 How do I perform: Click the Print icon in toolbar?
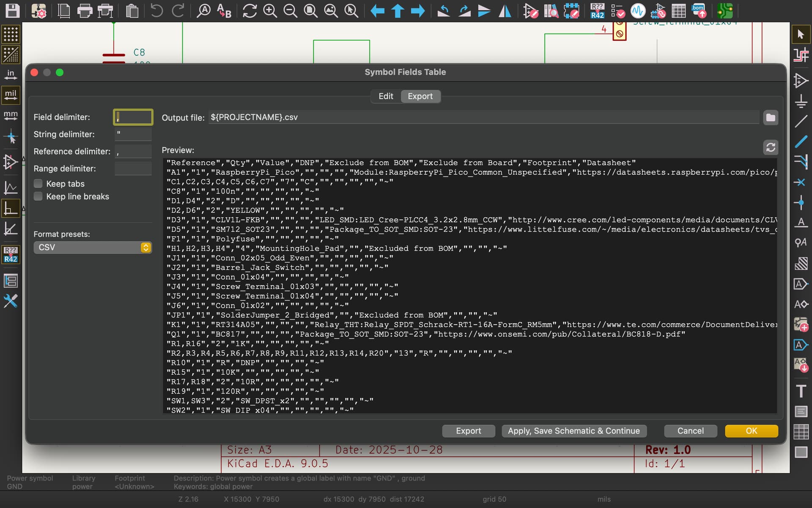tap(85, 11)
